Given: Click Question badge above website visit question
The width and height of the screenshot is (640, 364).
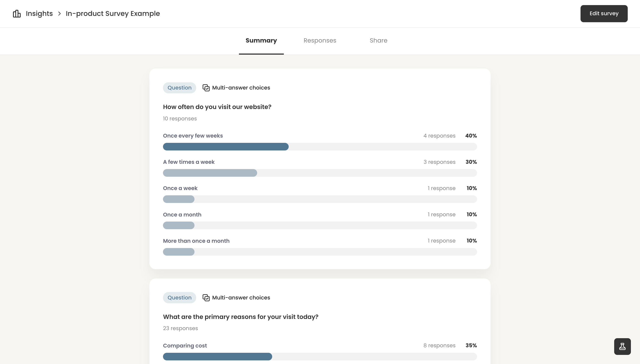Looking at the screenshot, I should pyautogui.click(x=179, y=88).
